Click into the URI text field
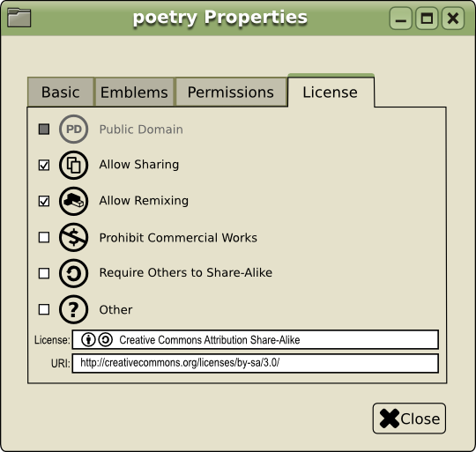 (x=256, y=363)
